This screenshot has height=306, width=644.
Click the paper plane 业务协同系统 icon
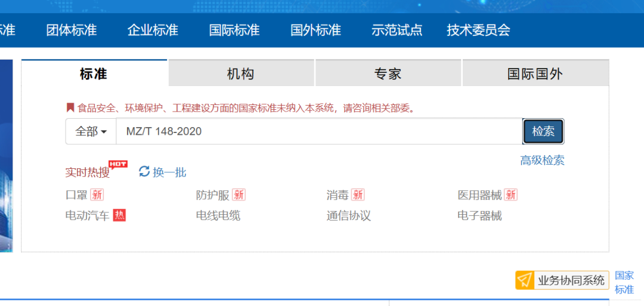[524, 280]
